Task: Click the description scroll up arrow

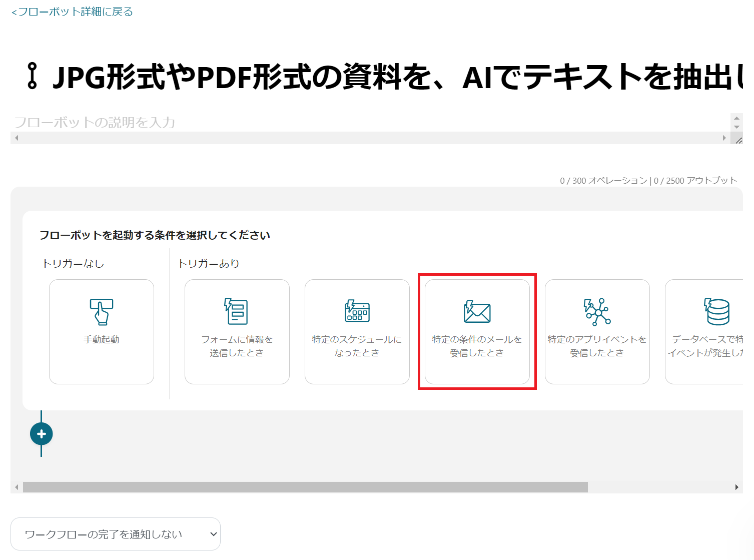Action: [x=736, y=119]
